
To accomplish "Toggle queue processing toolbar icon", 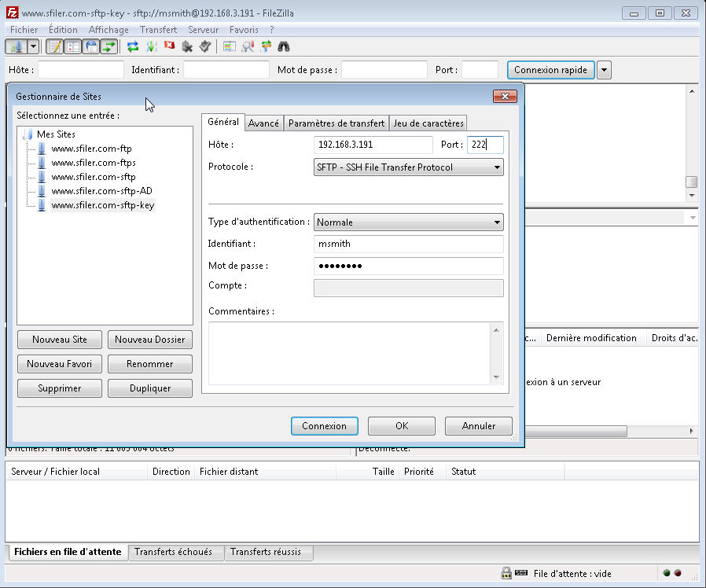I will click(x=151, y=46).
